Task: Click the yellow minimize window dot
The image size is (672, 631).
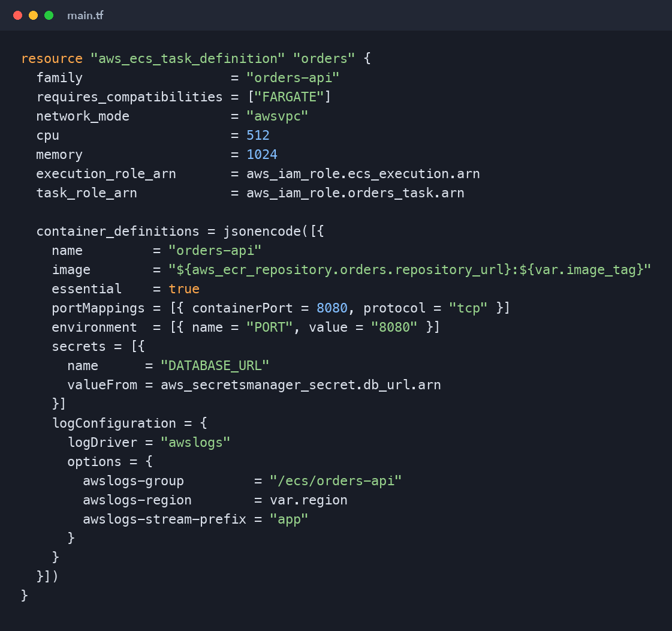Action: click(33, 16)
